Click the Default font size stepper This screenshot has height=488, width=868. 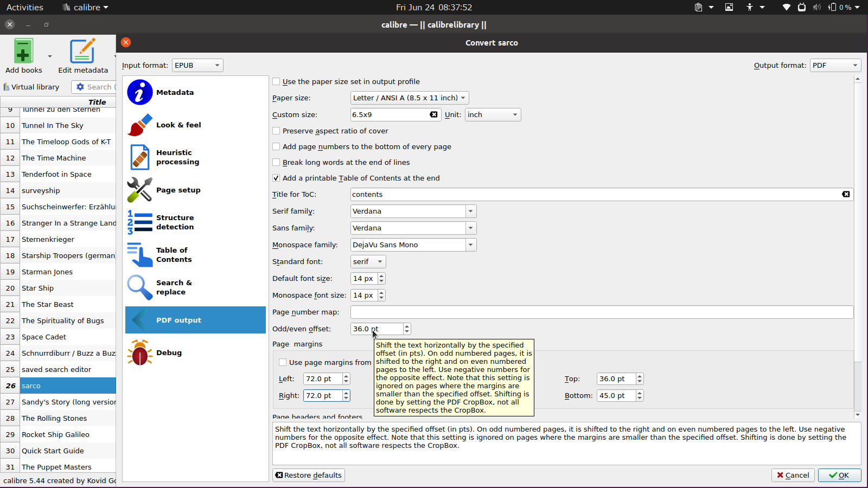[381, 278]
